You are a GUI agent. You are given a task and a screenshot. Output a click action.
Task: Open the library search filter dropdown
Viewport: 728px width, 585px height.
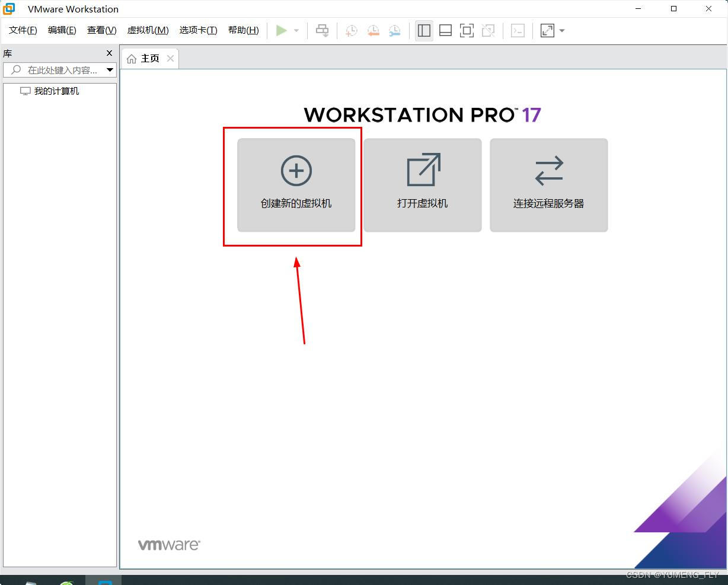click(110, 70)
